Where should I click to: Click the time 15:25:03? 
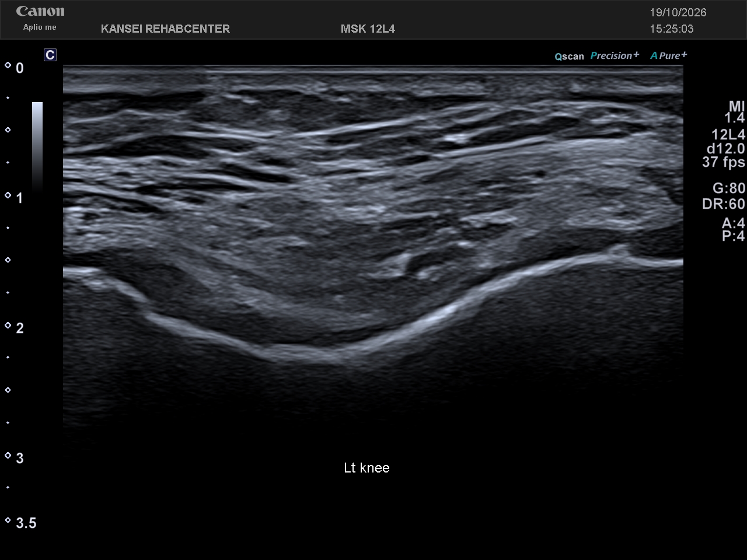[672, 29]
